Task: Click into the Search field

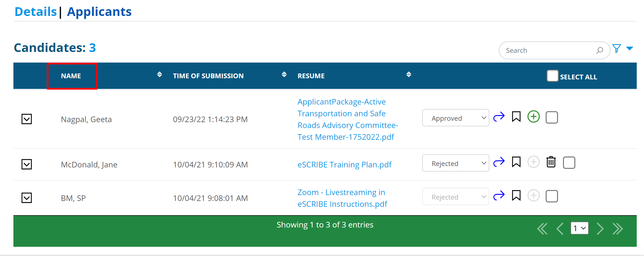Action: pyautogui.click(x=549, y=51)
